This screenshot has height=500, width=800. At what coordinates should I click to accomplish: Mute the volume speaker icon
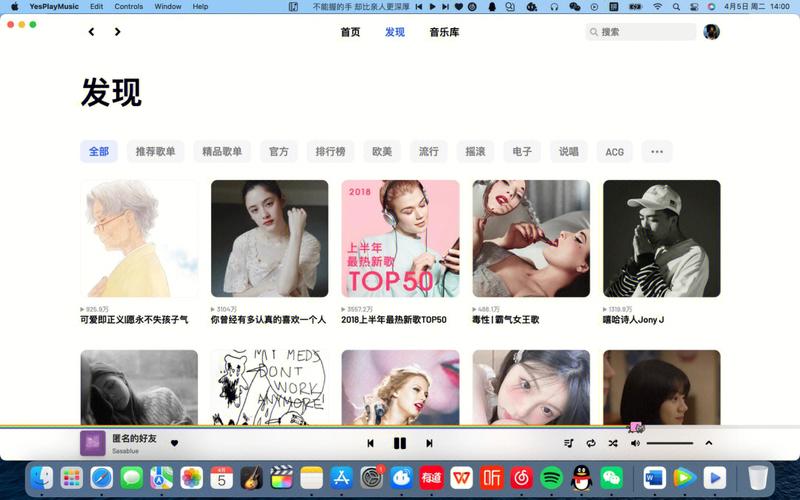tap(635, 443)
